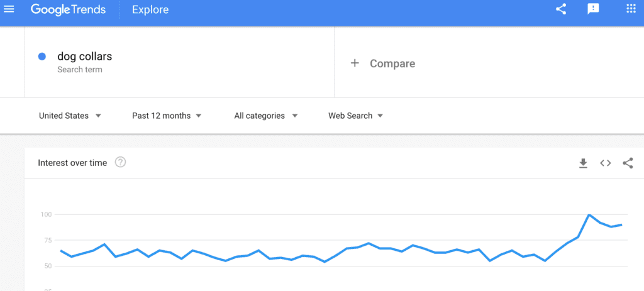Show help for Interest over time
The width and height of the screenshot is (644, 291).
click(120, 163)
